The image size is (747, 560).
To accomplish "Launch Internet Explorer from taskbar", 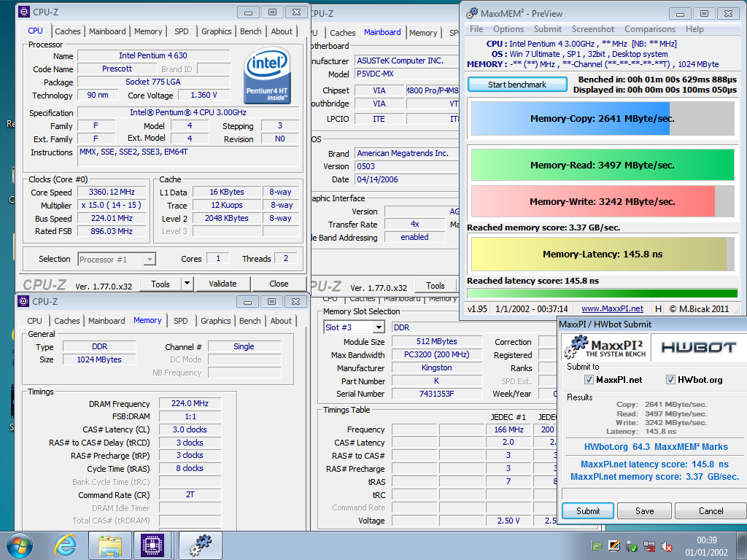I will coord(65,545).
